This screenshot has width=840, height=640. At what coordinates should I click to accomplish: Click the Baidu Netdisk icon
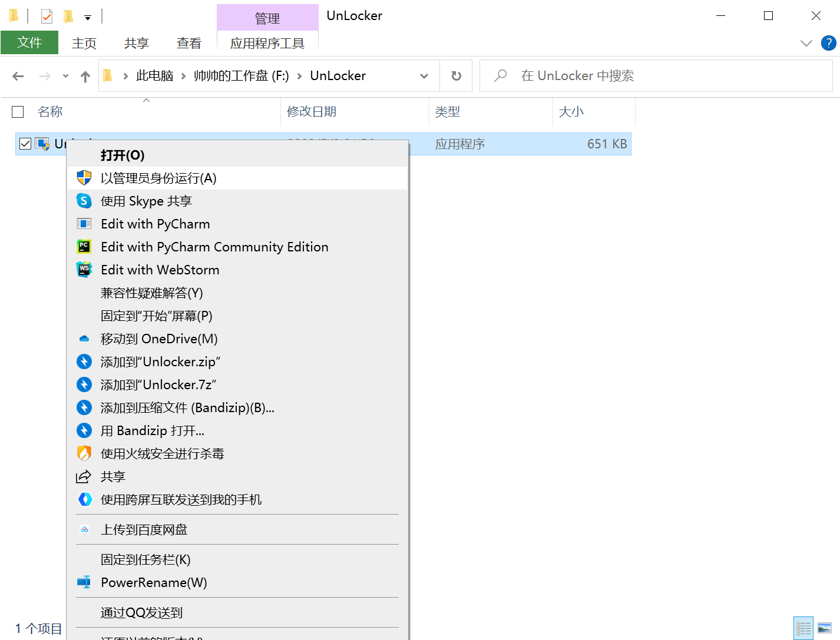point(84,529)
